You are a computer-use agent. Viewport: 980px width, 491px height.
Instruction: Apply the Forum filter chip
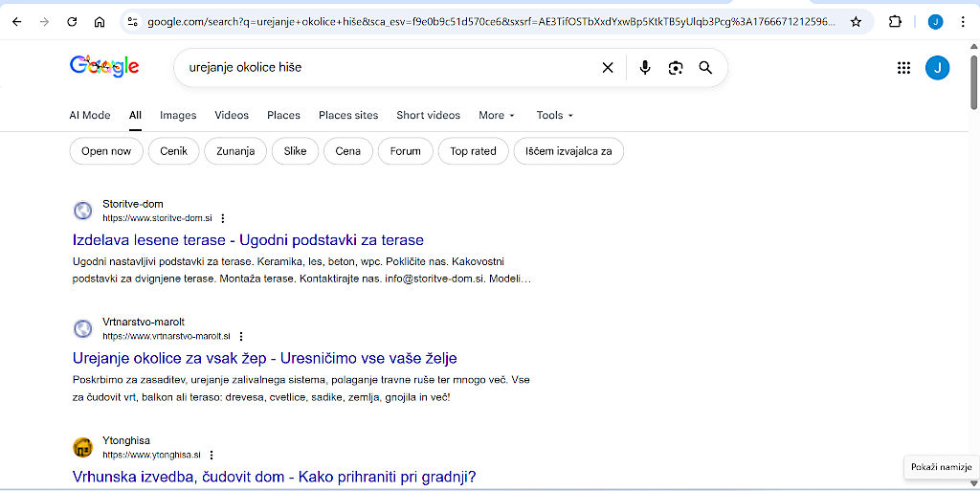tap(406, 151)
